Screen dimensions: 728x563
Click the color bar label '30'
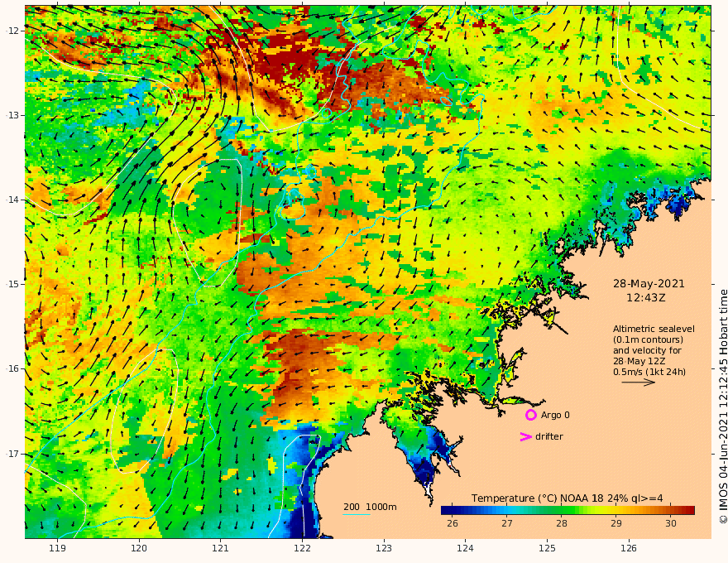click(670, 523)
